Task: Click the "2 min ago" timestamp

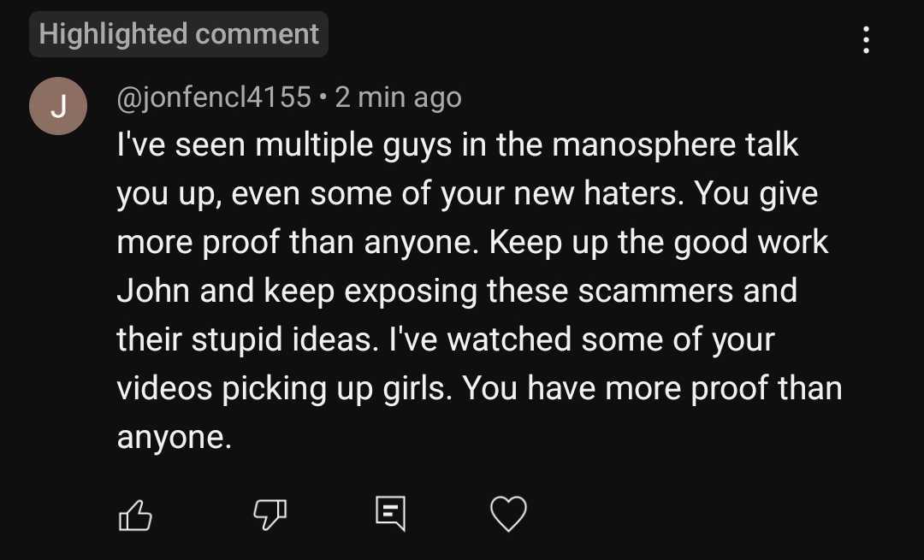Action: tap(398, 97)
